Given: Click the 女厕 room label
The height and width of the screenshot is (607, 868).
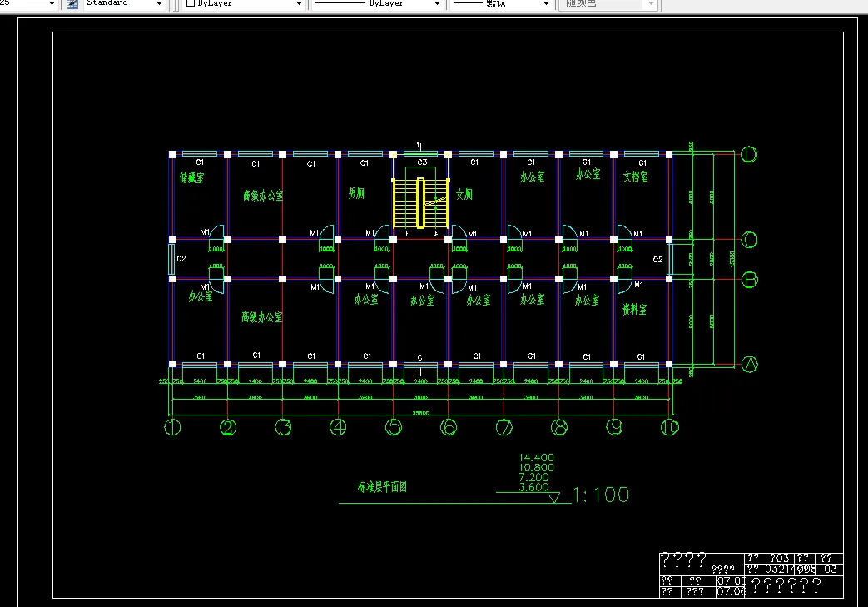Looking at the screenshot, I should pos(464,194).
